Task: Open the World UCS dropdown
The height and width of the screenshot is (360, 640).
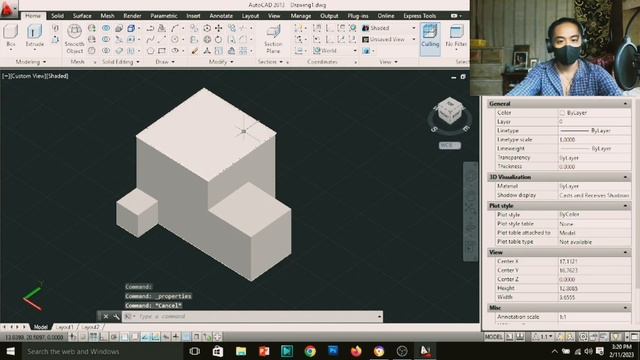Action: 335,51
